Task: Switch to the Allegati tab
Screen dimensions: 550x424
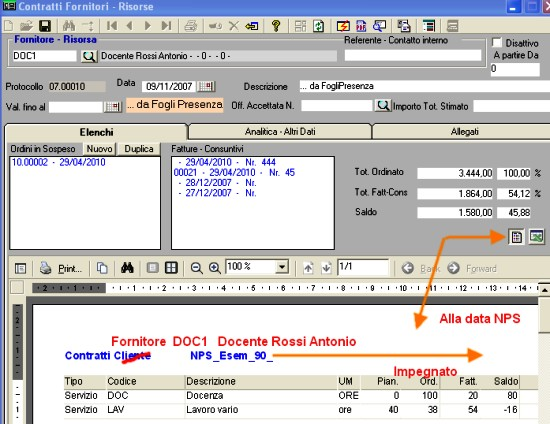Action: pos(464,132)
